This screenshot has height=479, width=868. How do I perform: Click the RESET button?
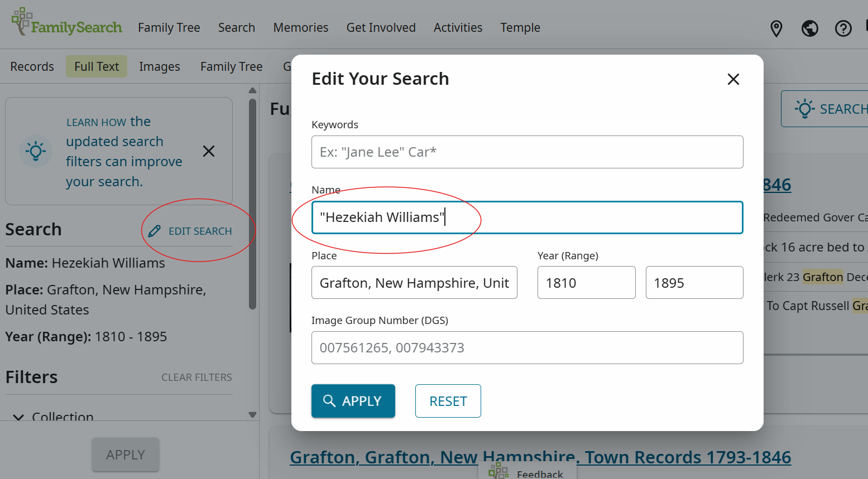pyautogui.click(x=448, y=400)
